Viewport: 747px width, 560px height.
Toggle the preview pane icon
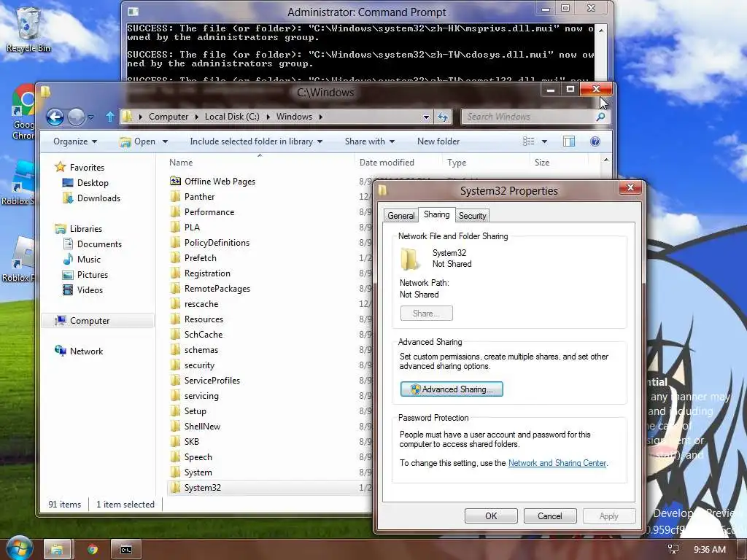(569, 141)
